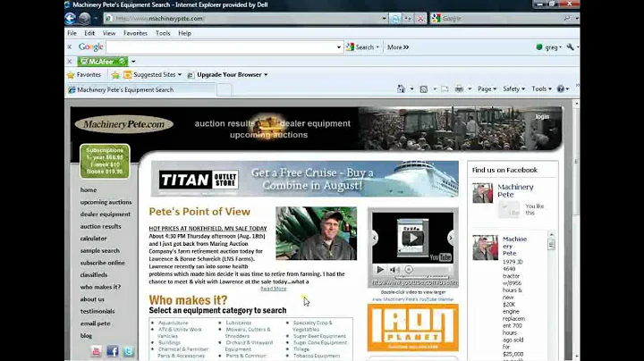This screenshot has width=644, height=361.
Task: Open the Tools menu in menu bar
Action: coord(163,33)
